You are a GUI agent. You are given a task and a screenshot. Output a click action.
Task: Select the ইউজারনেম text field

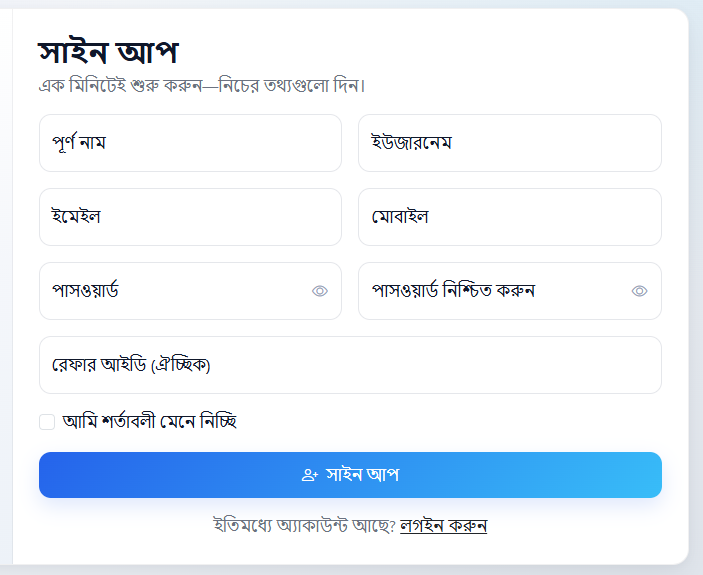click(x=509, y=143)
